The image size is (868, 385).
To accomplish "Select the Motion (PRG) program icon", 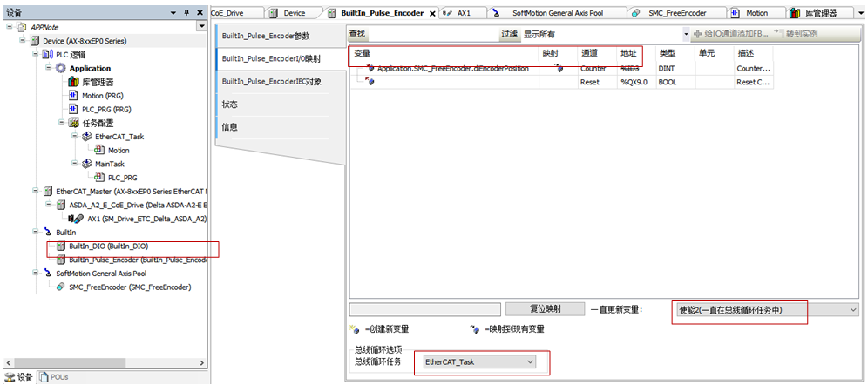I will [x=74, y=96].
